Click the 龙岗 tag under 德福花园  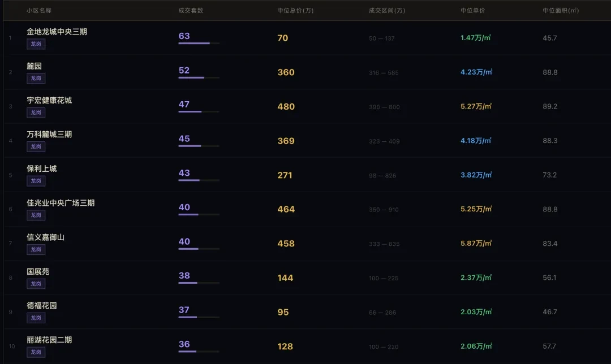tap(36, 318)
